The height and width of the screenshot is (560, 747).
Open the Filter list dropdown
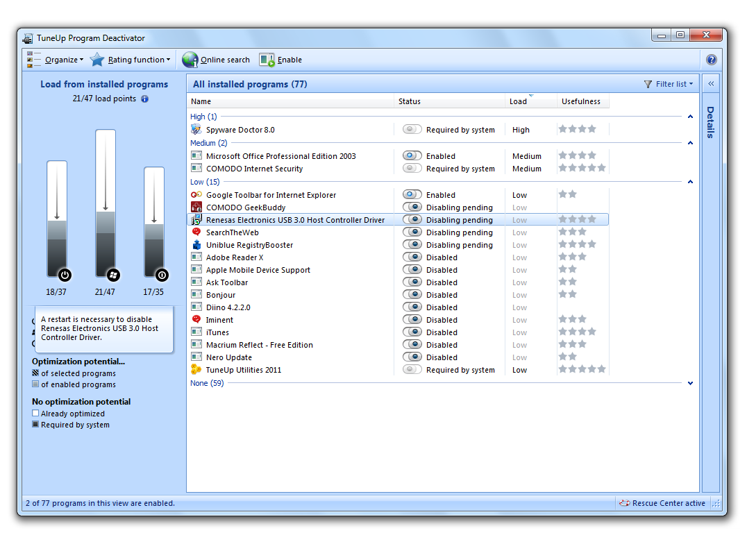tap(669, 84)
